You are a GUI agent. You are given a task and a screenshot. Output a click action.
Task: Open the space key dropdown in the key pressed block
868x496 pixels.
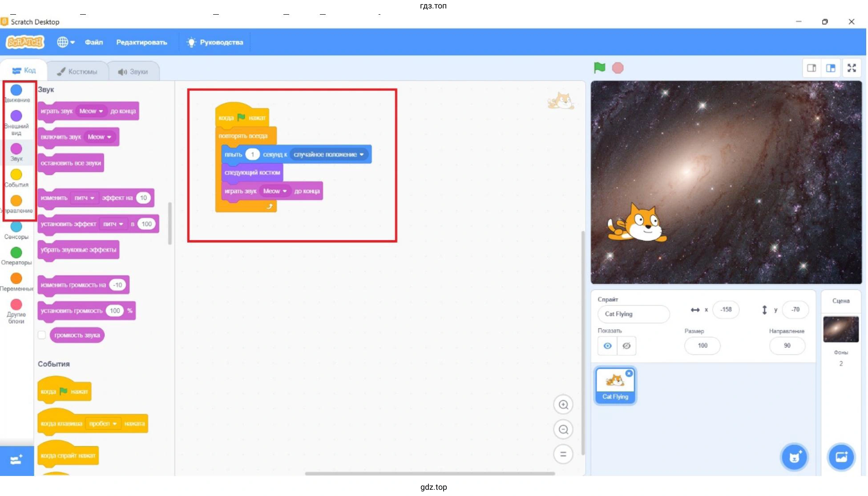103,424
